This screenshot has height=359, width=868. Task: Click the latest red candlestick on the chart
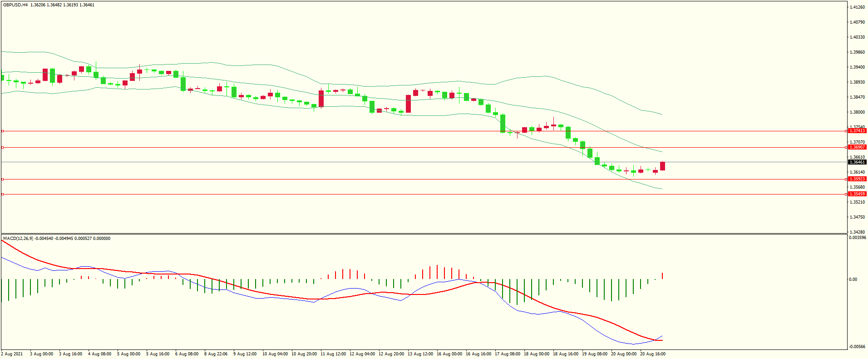663,166
